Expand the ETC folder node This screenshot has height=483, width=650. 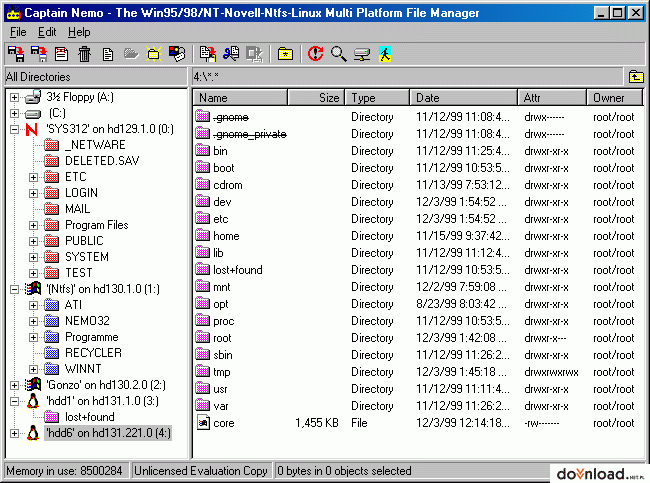(33, 177)
